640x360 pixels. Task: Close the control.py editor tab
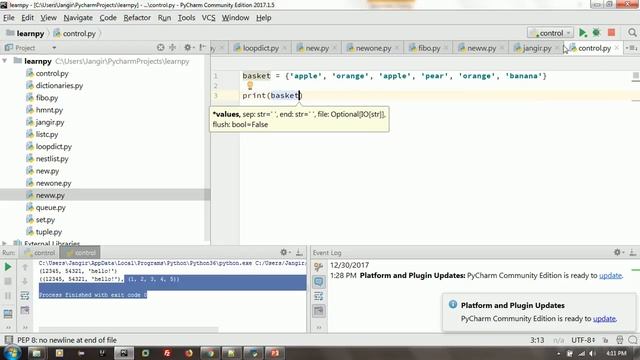point(616,48)
